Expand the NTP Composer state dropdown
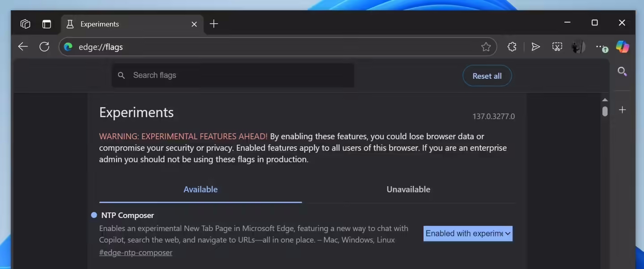This screenshot has width=644, height=269. [468, 234]
